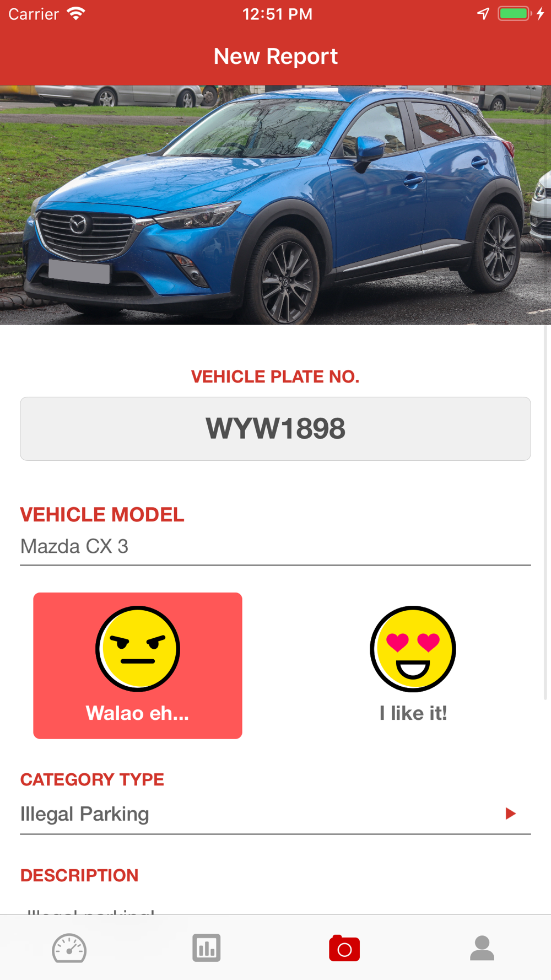
Task: Edit the Mazda CX 3 model field
Action: tap(275, 547)
